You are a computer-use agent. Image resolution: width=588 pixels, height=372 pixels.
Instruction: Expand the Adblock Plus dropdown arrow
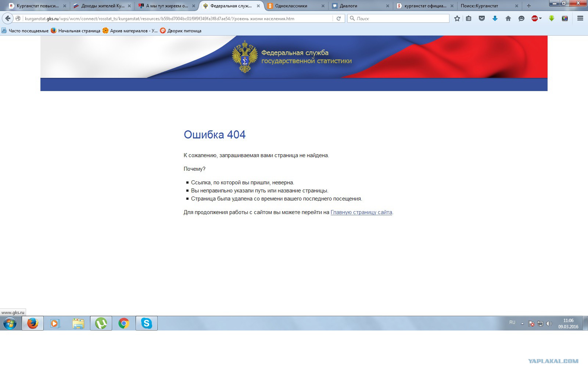click(540, 18)
